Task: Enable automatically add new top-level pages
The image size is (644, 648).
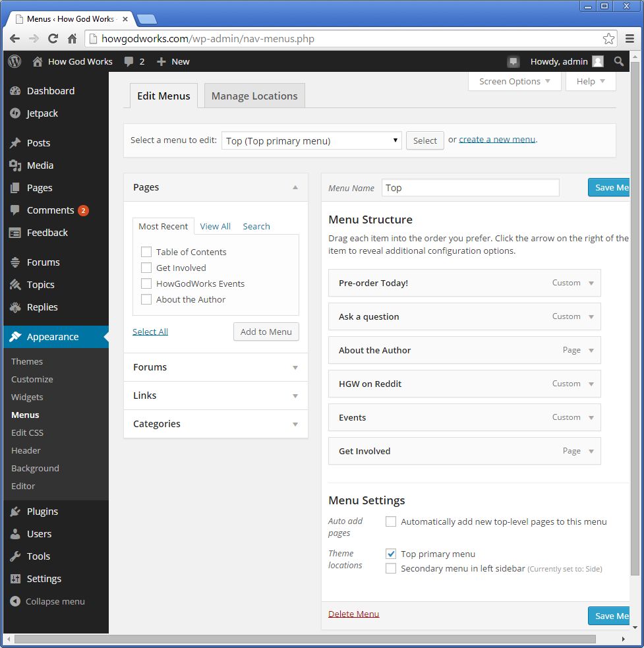Action: click(x=391, y=521)
